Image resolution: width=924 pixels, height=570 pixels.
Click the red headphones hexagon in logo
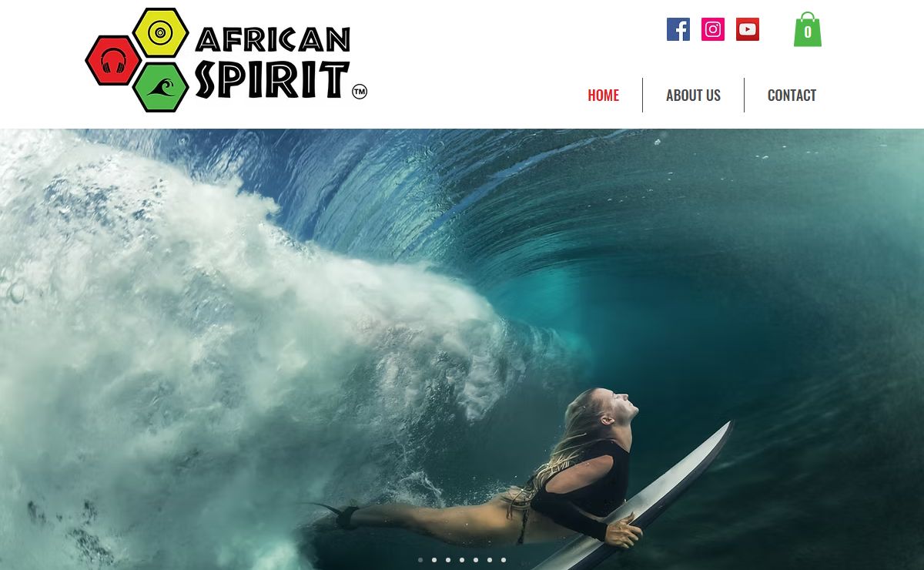pyautogui.click(x=113, y=60)
